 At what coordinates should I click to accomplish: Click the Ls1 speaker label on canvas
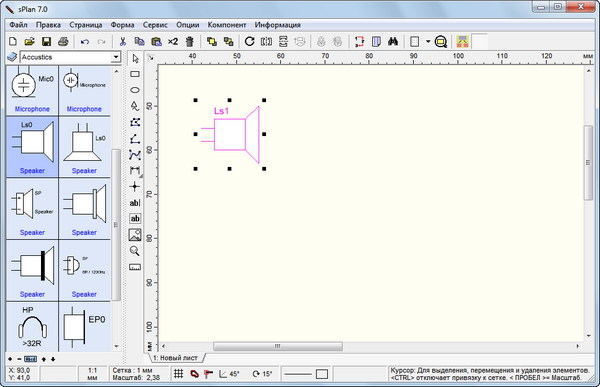221,111
